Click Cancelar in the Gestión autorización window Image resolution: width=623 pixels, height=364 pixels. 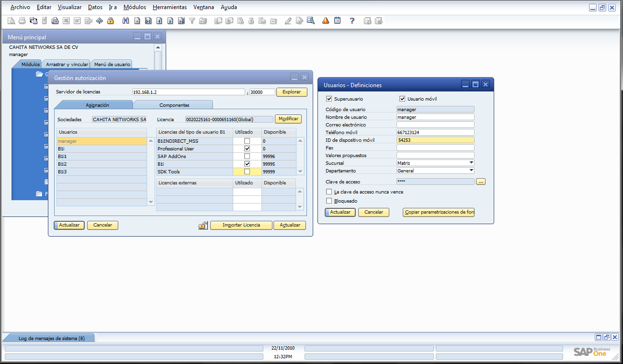coord(102,225)
